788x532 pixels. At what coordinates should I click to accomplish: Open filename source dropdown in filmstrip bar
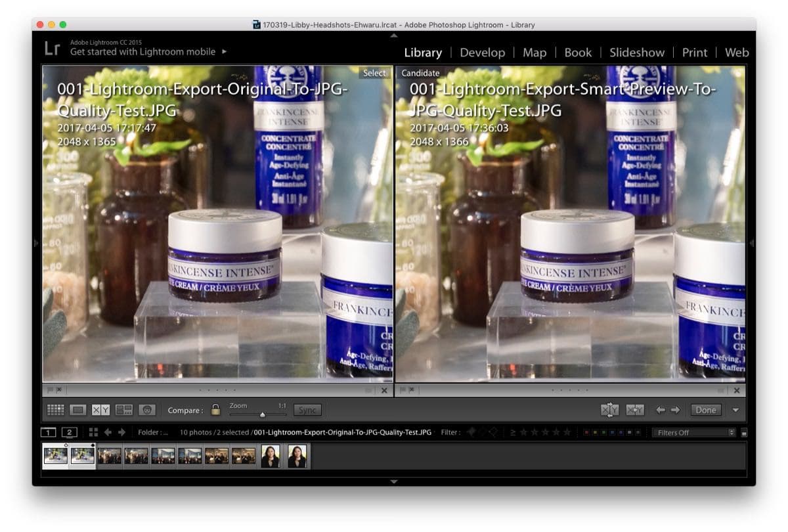coord(343,432)
